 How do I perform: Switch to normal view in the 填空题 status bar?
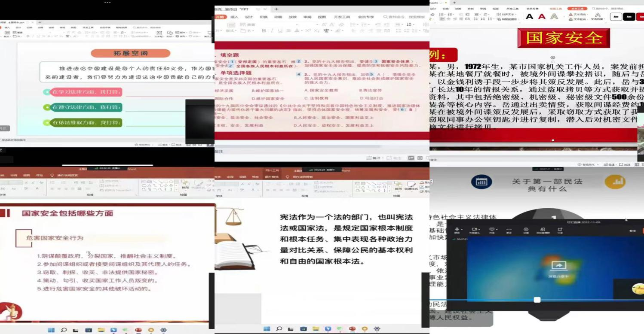point(411,158)
